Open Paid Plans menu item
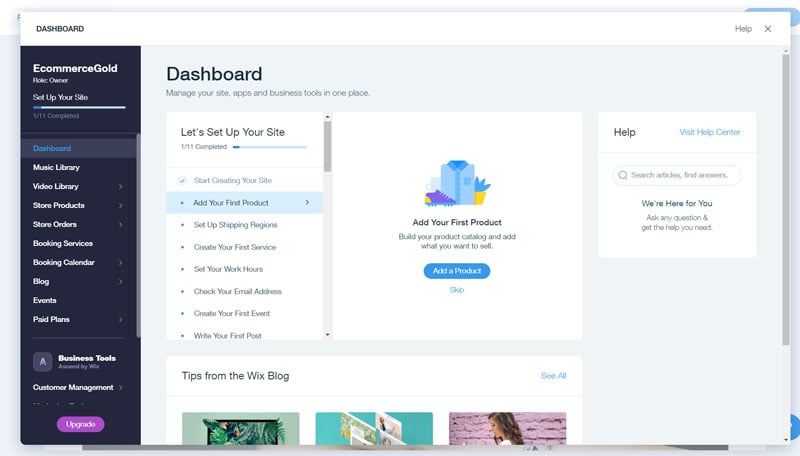The image size is (800, 456). pos(51,319)
